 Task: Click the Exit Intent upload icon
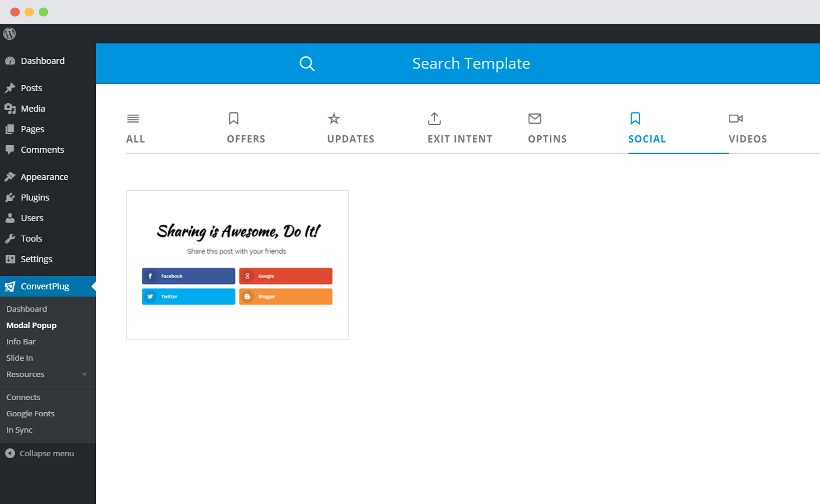(434, 118)
